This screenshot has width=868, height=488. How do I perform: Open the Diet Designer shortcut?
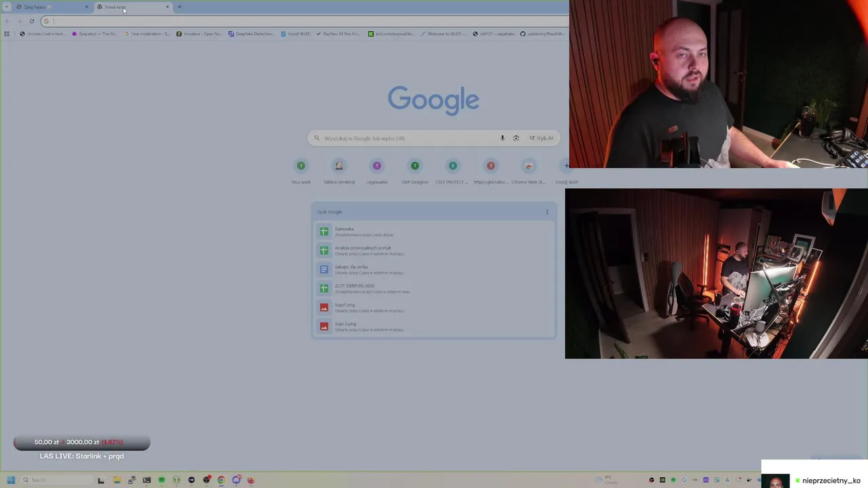415,171
